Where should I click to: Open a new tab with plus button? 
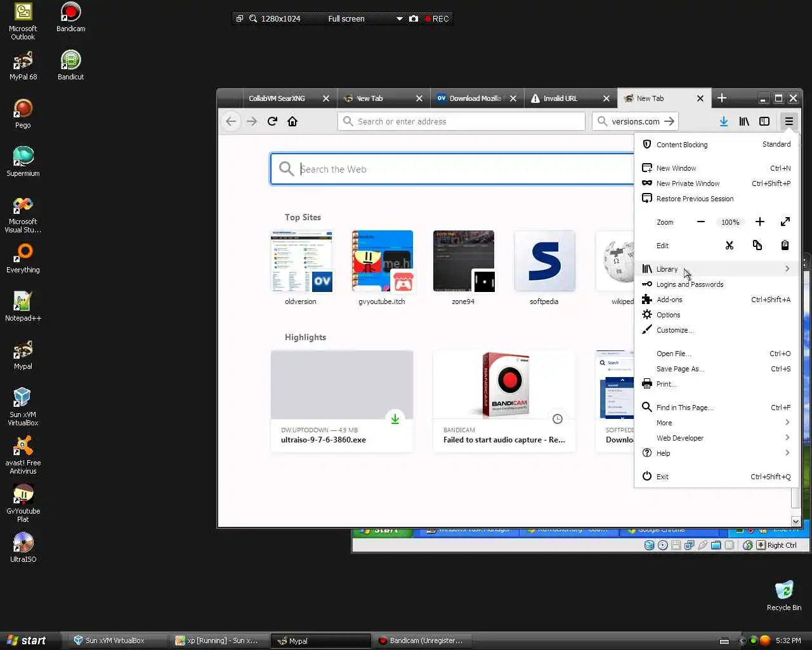[722, 98]
